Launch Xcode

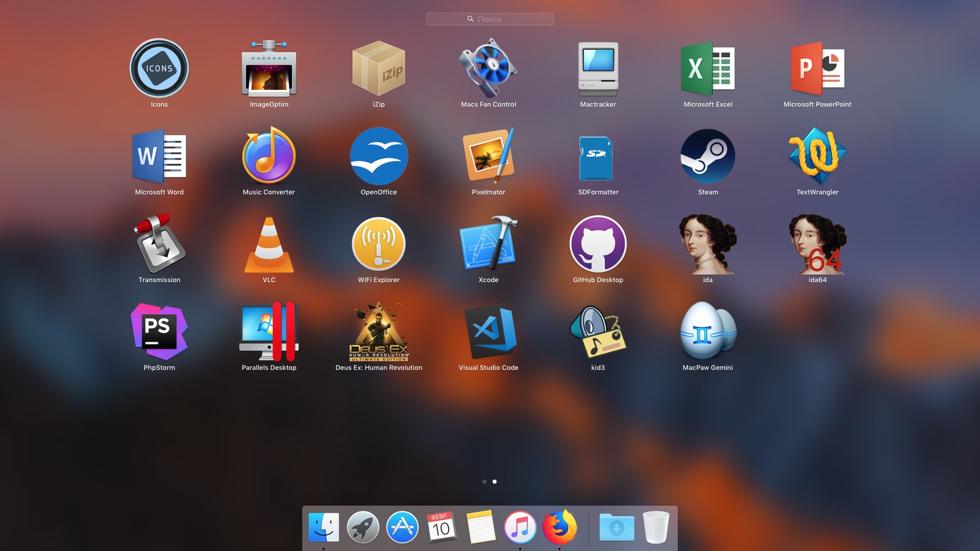[488, 243]
